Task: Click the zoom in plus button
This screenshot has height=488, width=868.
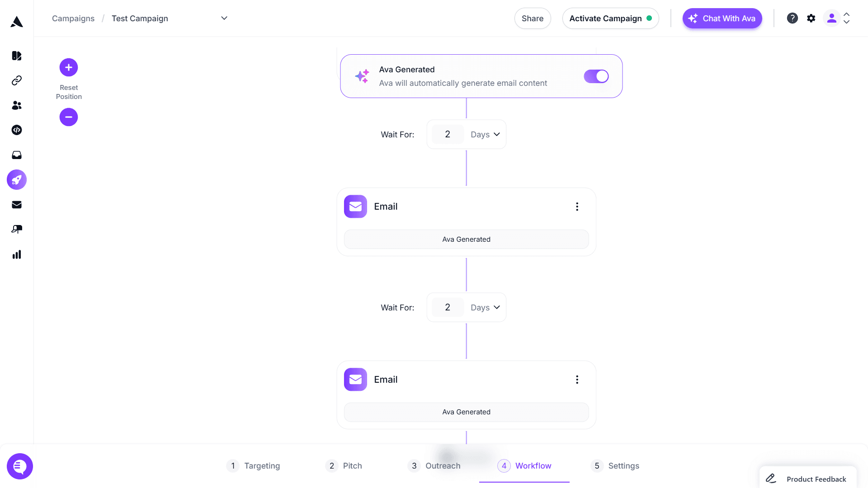Action: click(69, 67)
